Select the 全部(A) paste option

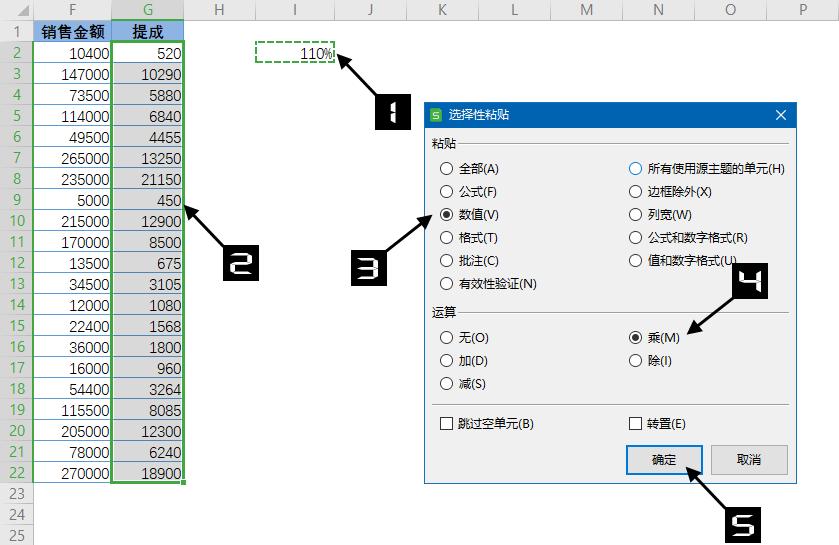469,169
